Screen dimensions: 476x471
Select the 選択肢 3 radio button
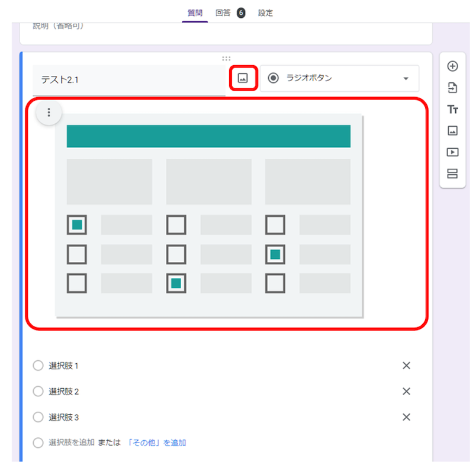tap(37, 417)
